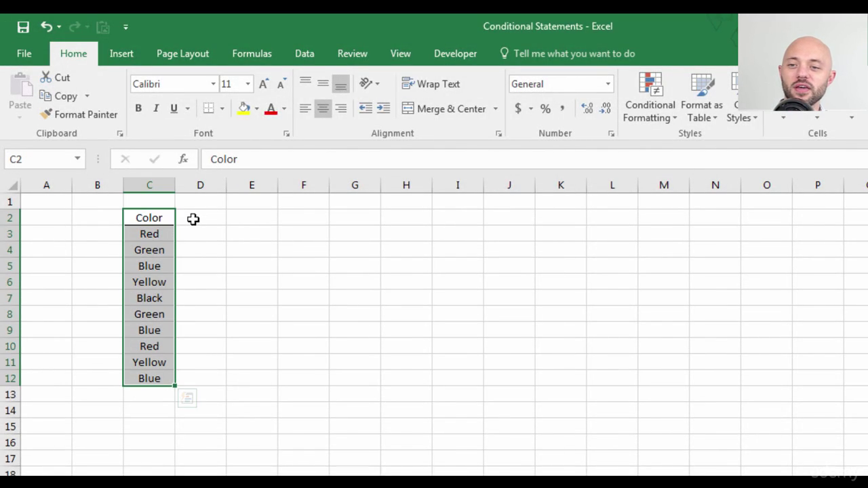Toggle underline formatting

click(173, 108)
